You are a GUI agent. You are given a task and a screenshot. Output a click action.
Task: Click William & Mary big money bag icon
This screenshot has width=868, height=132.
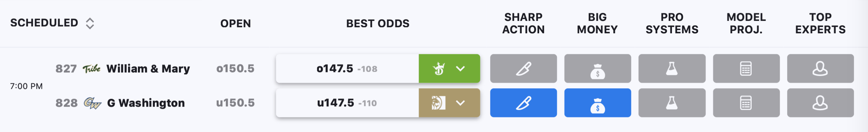[x=597, y=68]
